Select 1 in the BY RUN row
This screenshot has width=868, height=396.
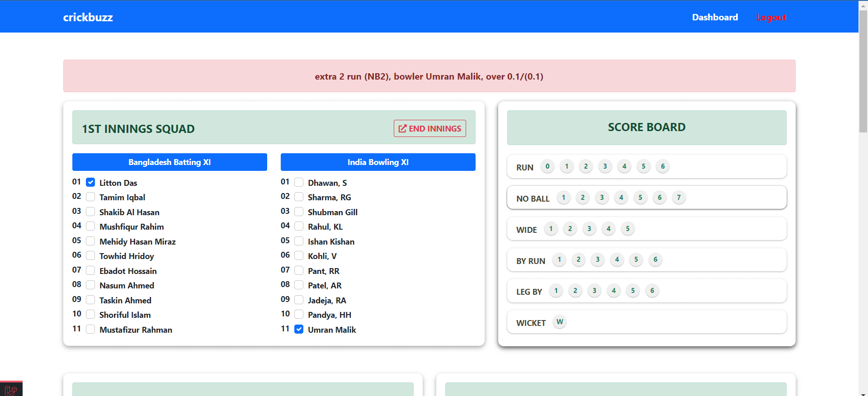pos(559,259)
